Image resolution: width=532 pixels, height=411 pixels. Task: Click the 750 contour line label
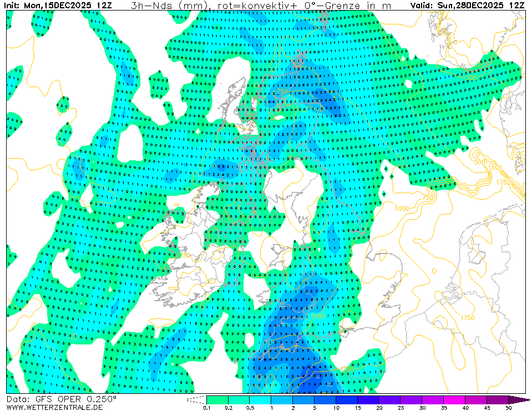428,197
